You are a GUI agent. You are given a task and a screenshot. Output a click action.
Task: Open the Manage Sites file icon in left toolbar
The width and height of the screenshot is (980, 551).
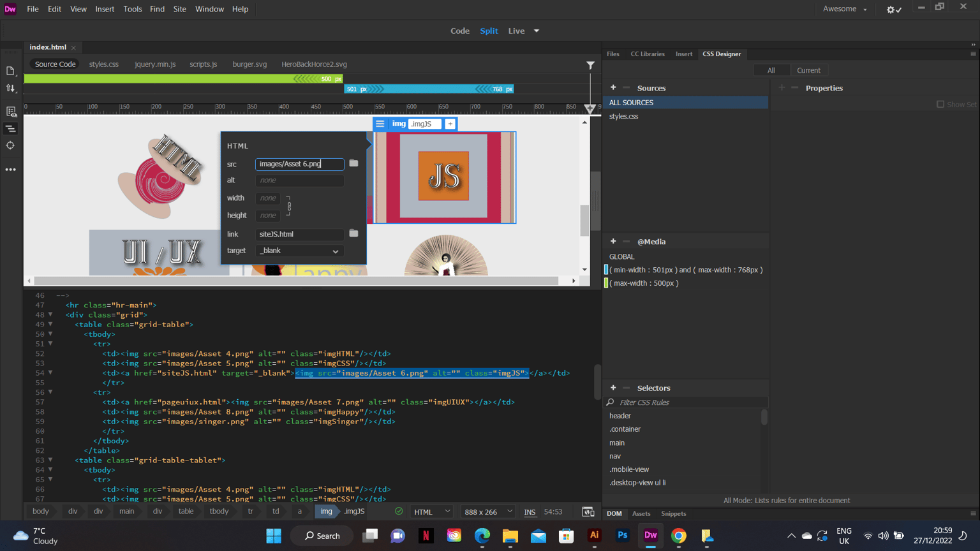click(x=10, y=71)
